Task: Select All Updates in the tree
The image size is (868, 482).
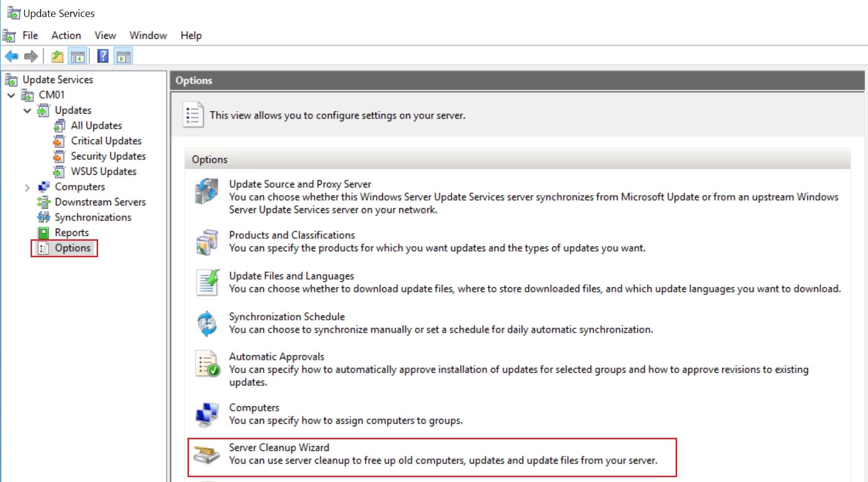Action: point(97,126)
